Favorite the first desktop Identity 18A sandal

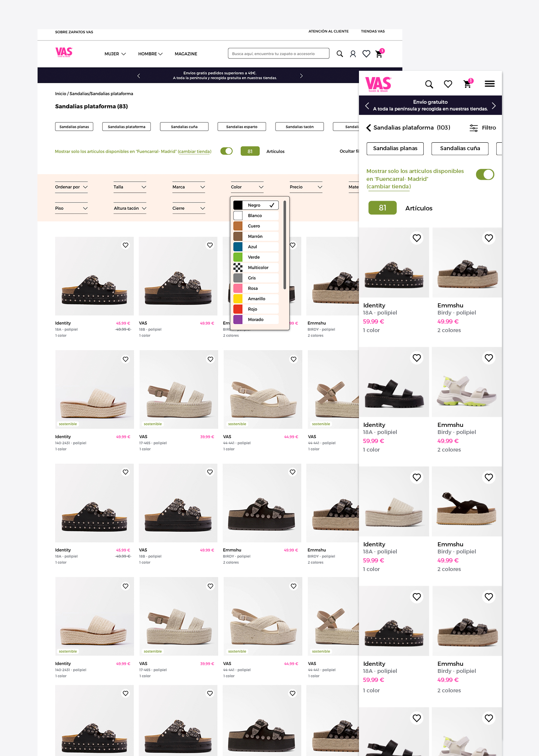tap(126, 245)
